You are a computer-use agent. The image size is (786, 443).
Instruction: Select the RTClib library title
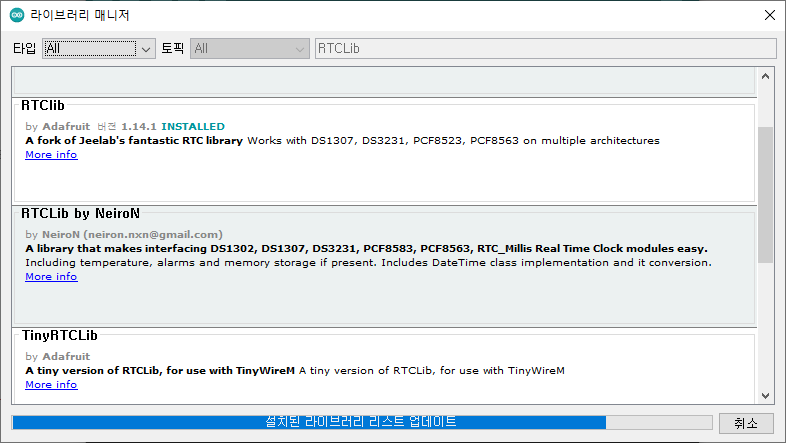coord(43,105)
